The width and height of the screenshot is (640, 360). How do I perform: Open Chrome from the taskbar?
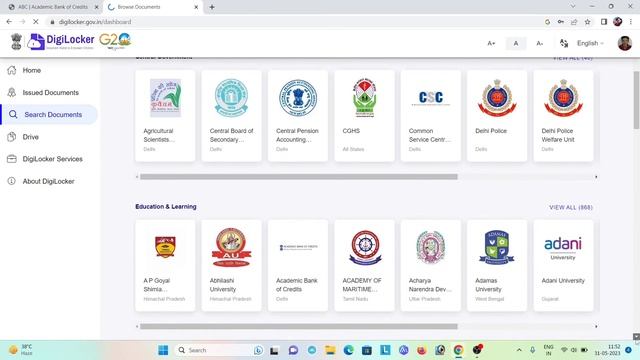(x=458, y=350)
